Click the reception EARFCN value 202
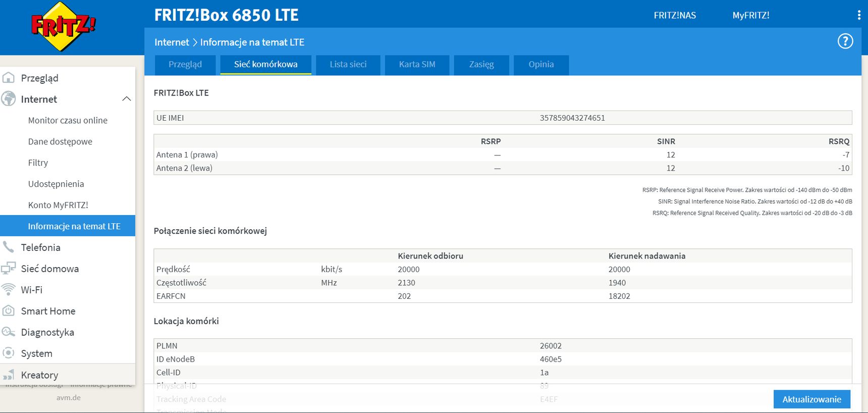The height and width of the screenshot is (413, 868). coord(404,296)
